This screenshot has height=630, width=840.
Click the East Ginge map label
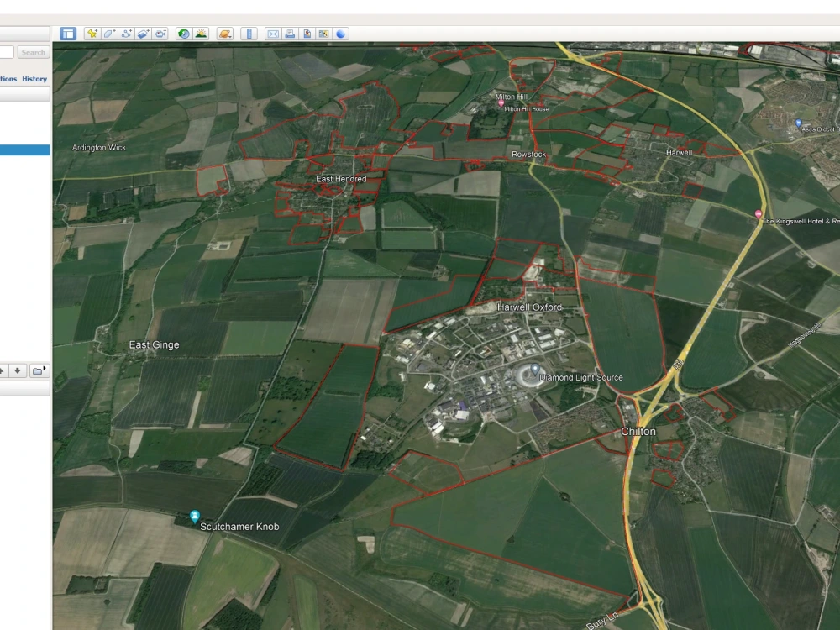coord(154,345)
